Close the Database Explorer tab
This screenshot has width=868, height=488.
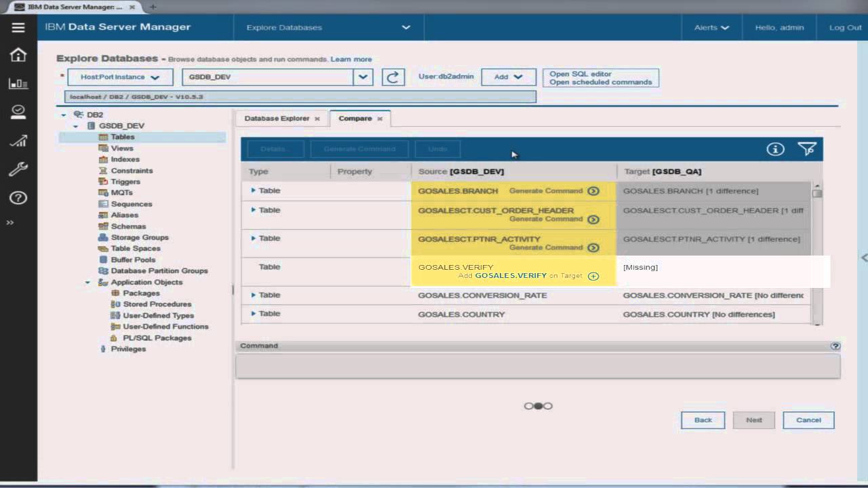(x=317, y=119)
